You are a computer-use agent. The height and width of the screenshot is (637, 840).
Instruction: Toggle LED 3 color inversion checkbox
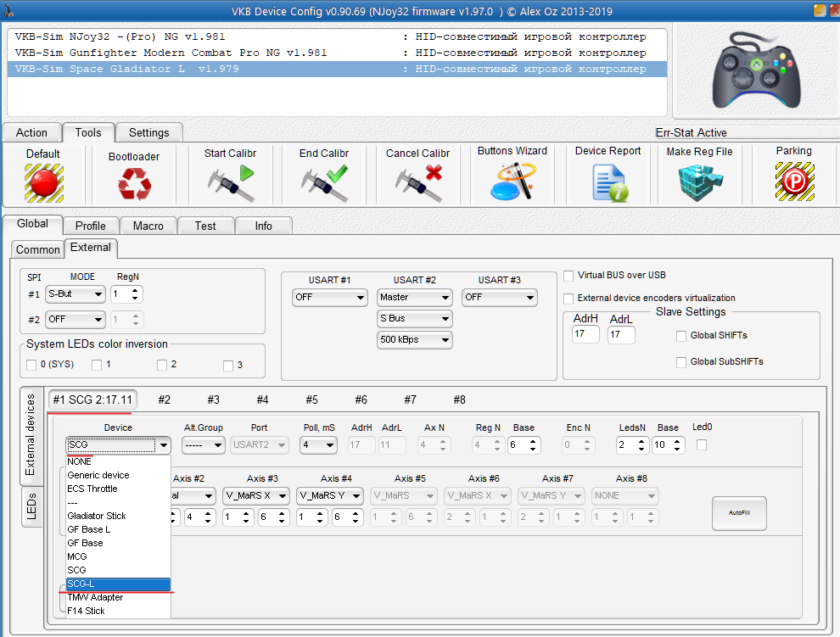[x=228, y=366]
